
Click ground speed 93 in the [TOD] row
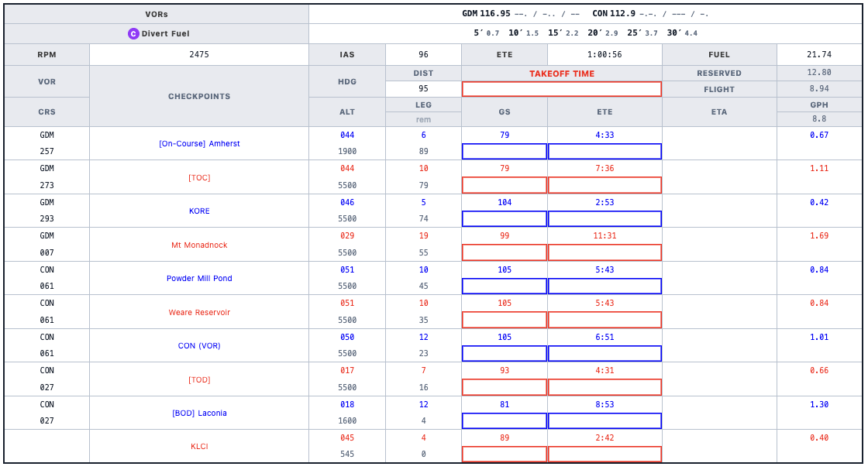click(x=505, y=371)
